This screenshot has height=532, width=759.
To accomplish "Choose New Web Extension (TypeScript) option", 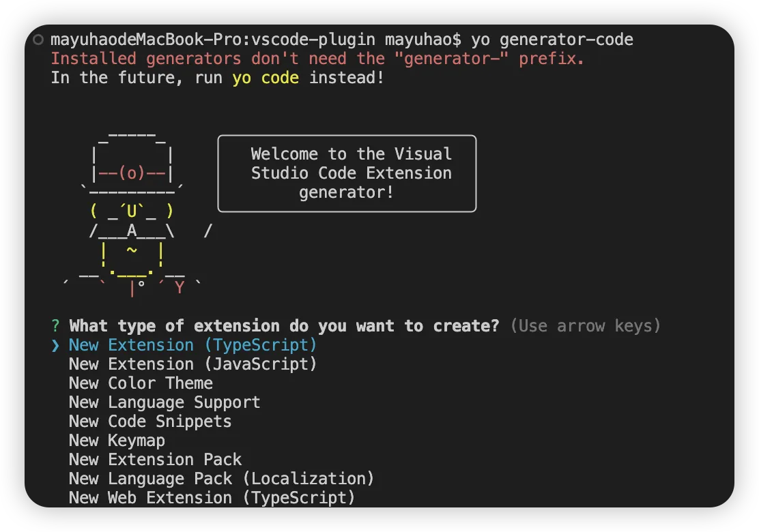I will [x=212, y=498].
